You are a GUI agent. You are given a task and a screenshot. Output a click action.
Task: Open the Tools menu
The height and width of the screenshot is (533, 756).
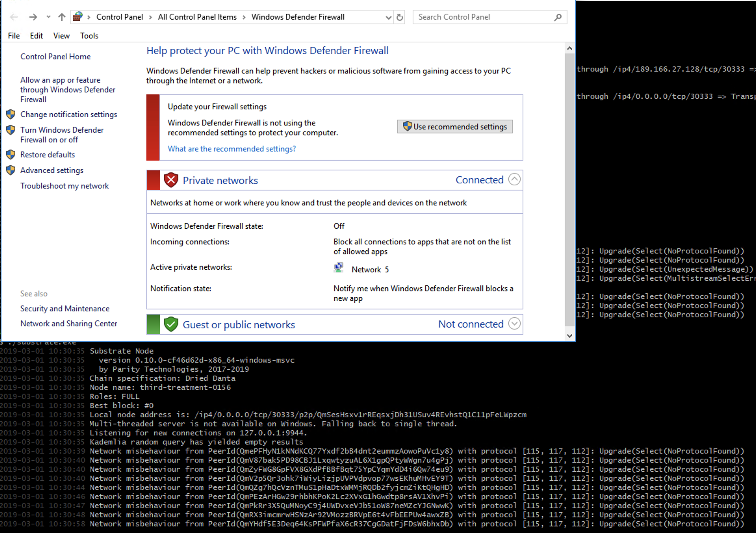tap(89, 35)
